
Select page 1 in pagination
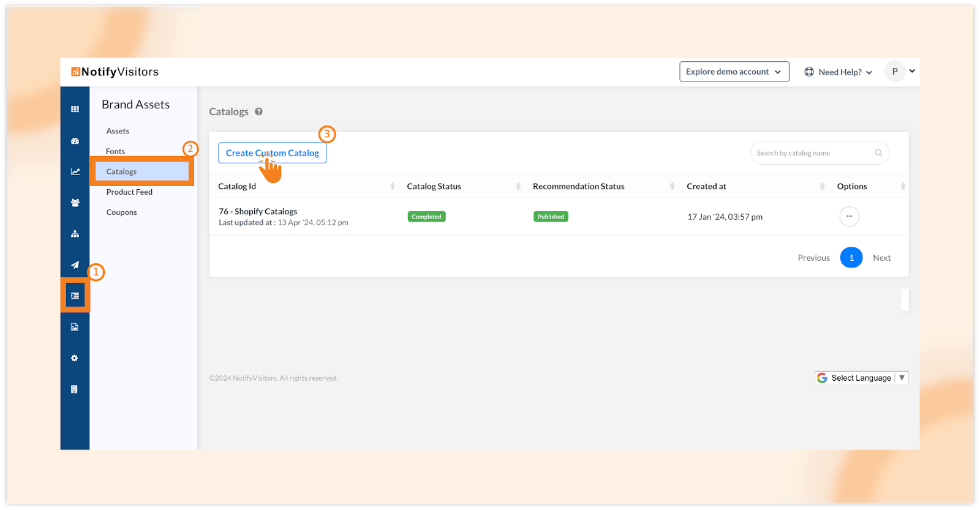(851, 258)
